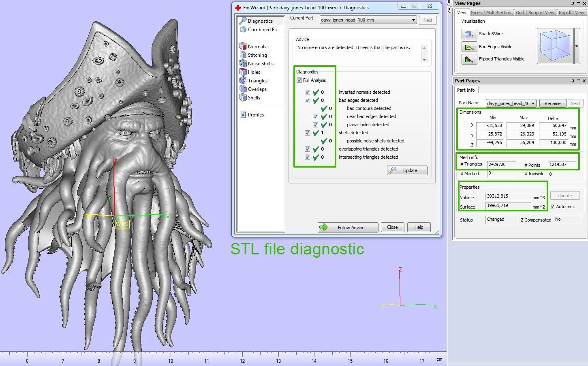588x366 pixels.
Task: Toggle Full Analysis checkbox
Action: (299, 80)
